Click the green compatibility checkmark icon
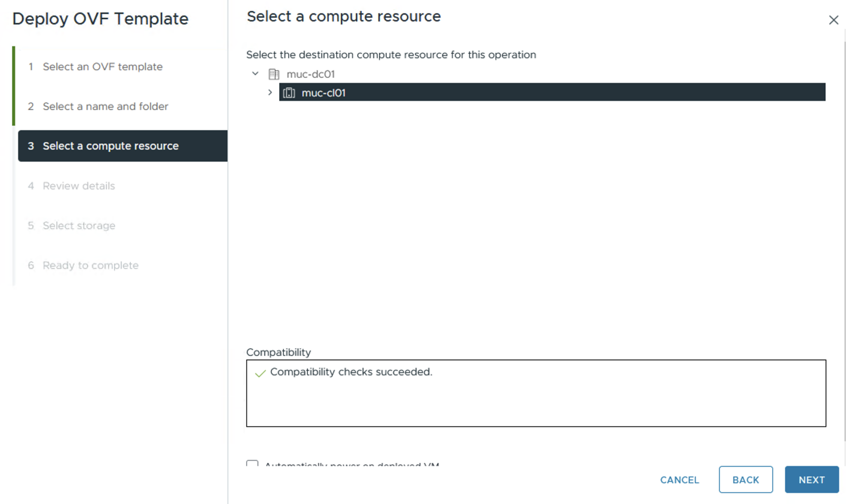The height and width of the screenshot is (504, 846). click(x=260, y=373)
